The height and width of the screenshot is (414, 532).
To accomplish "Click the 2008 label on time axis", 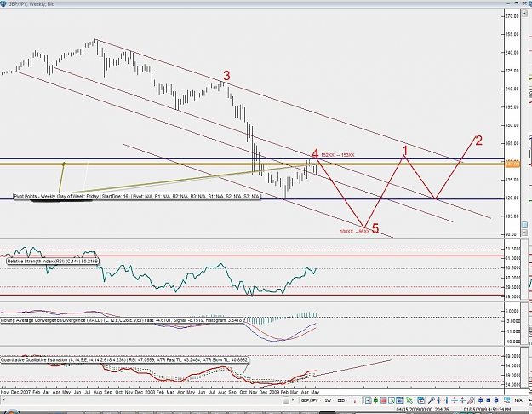I will click(x=150, y=392).
